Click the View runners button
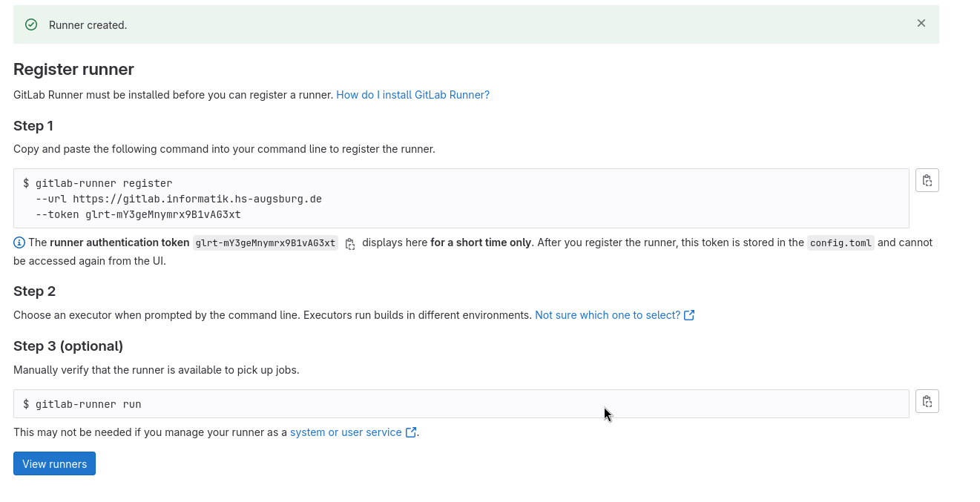This screenshot has height=502, width=980. [54, 463]
